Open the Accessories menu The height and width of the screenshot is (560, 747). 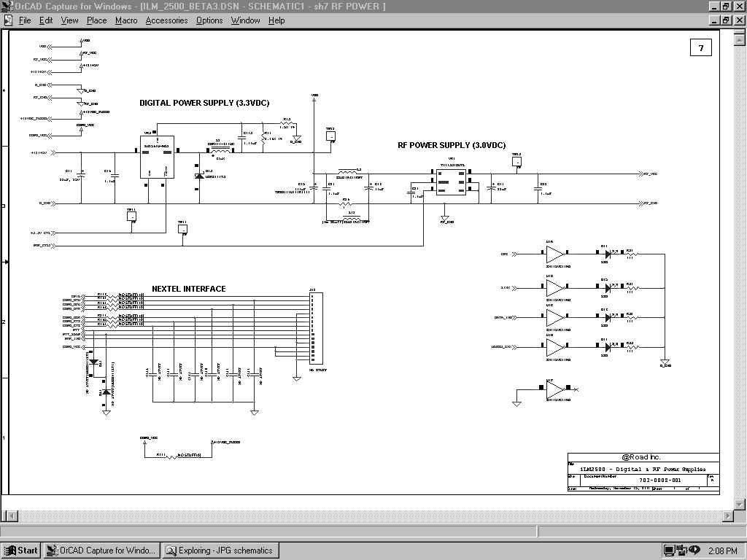(166, 20)
